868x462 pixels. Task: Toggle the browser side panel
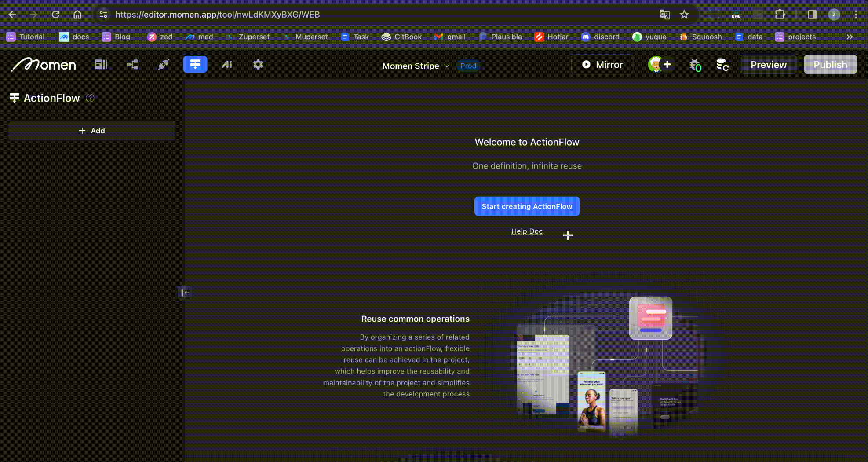point(812,15)
